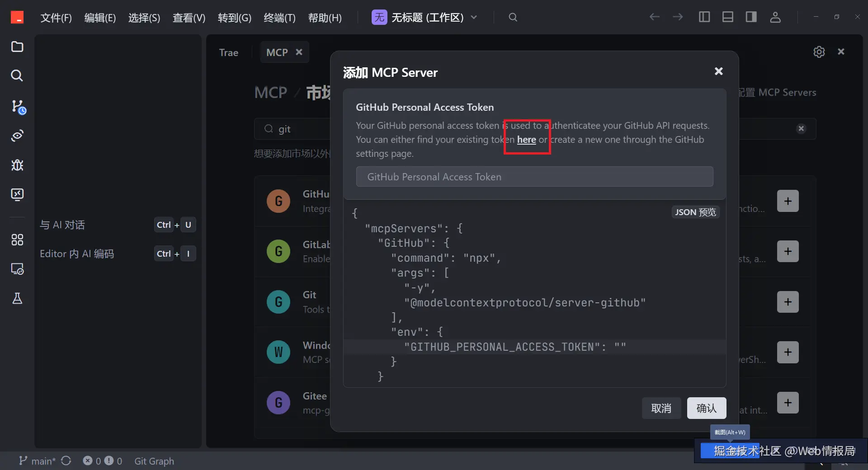Go forward with the right arrow
Image resolution: width=868 pixels, height=470 pixels.
[678, 17]
